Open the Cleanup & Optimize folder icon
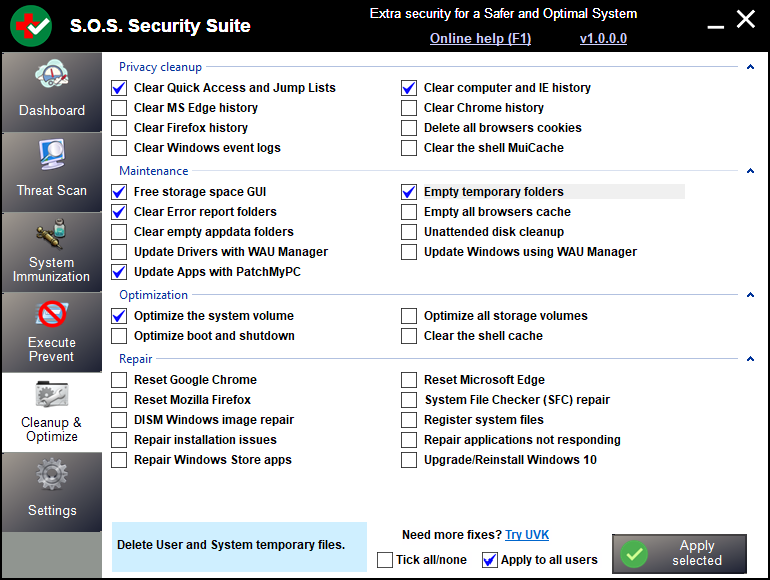This screenshot has width=770, height=580. 52,394
